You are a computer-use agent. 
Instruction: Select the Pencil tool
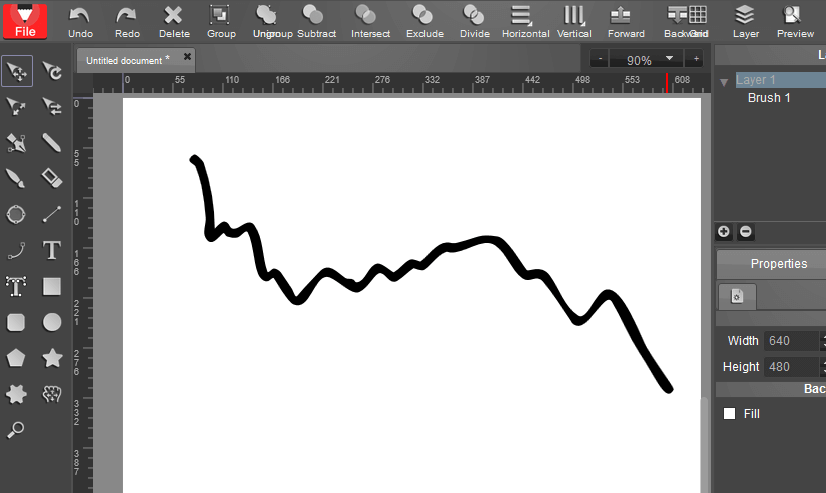[x=52, y=143]
